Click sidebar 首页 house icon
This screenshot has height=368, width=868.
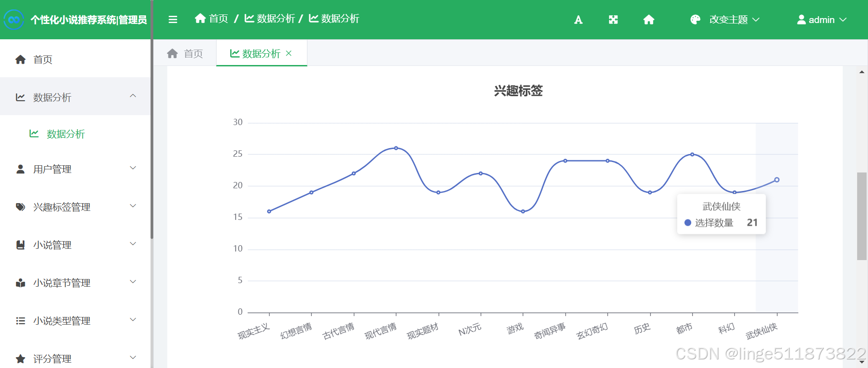coord(20,60)
